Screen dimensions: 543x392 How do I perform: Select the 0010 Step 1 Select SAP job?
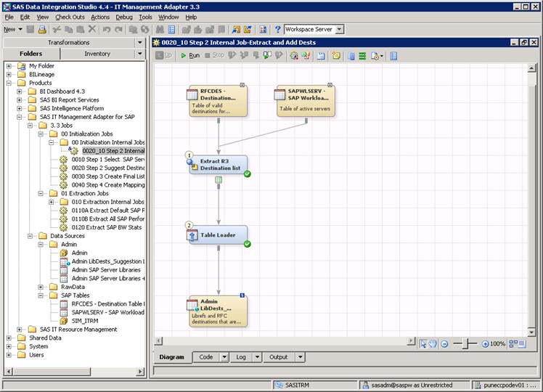tap(107, 159)
